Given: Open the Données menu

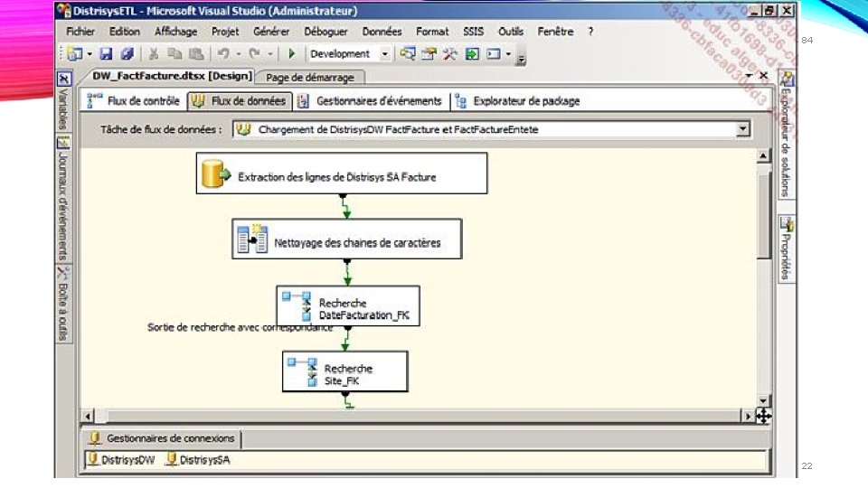Looking at the screenshot, I should pyautogui.click(x=382, y=32).
